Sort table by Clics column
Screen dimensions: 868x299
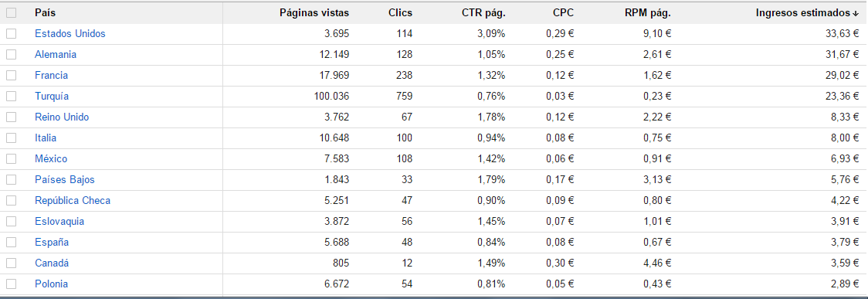pos(400,12)
